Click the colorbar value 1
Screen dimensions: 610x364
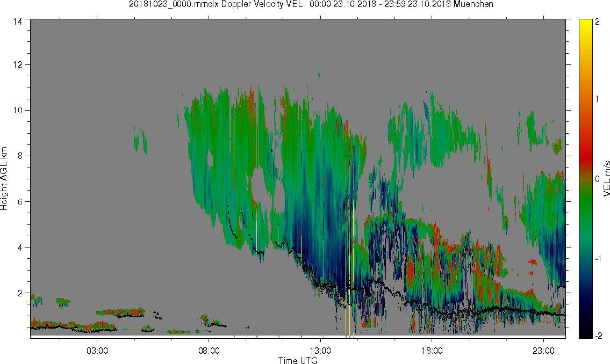[x=597, y=99]
